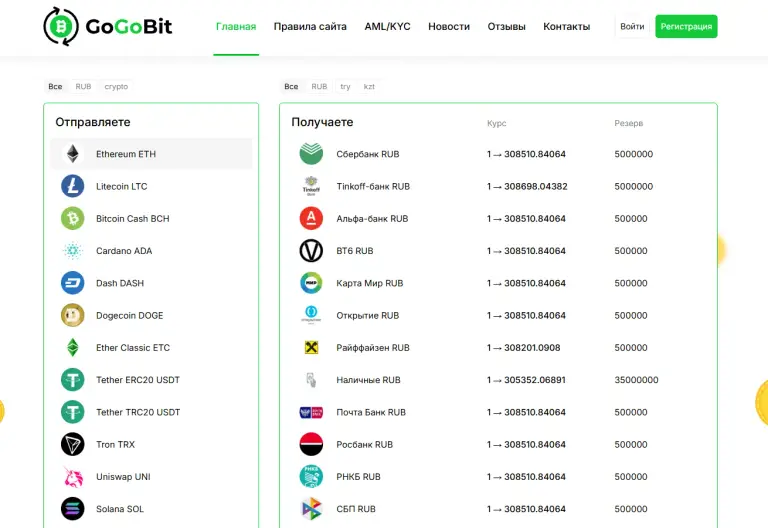
Task: Open the Отзывы page
Action: 506,26
